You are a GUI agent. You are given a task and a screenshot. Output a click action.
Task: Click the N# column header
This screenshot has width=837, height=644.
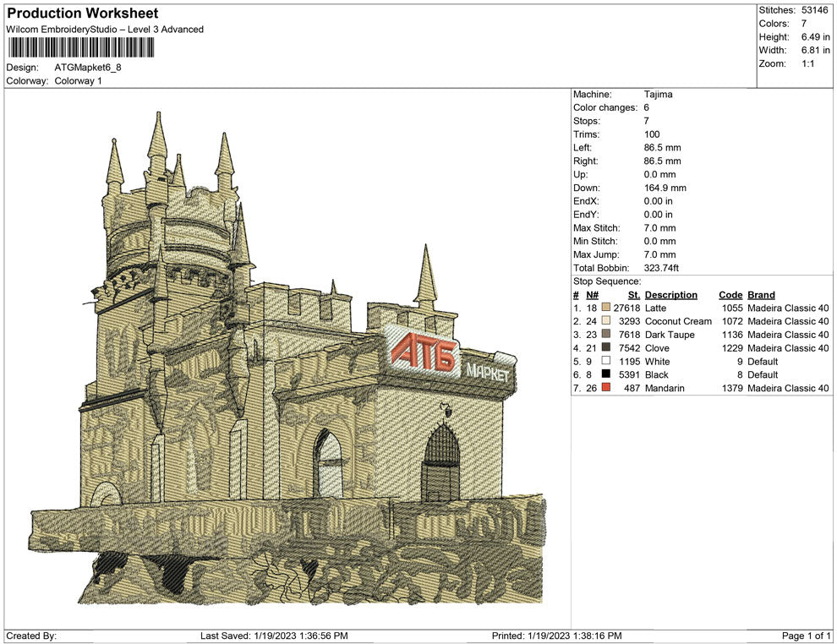point(593,295)
